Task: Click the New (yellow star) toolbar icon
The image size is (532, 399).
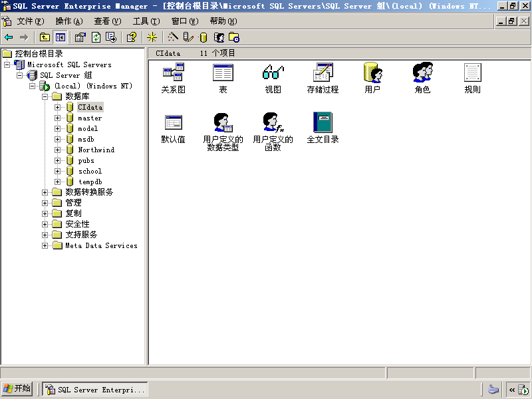Action: (152, 37)
